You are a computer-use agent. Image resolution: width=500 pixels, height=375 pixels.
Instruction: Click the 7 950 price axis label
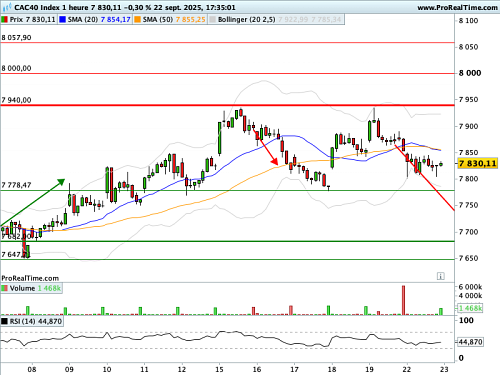(x=468, y=100)
